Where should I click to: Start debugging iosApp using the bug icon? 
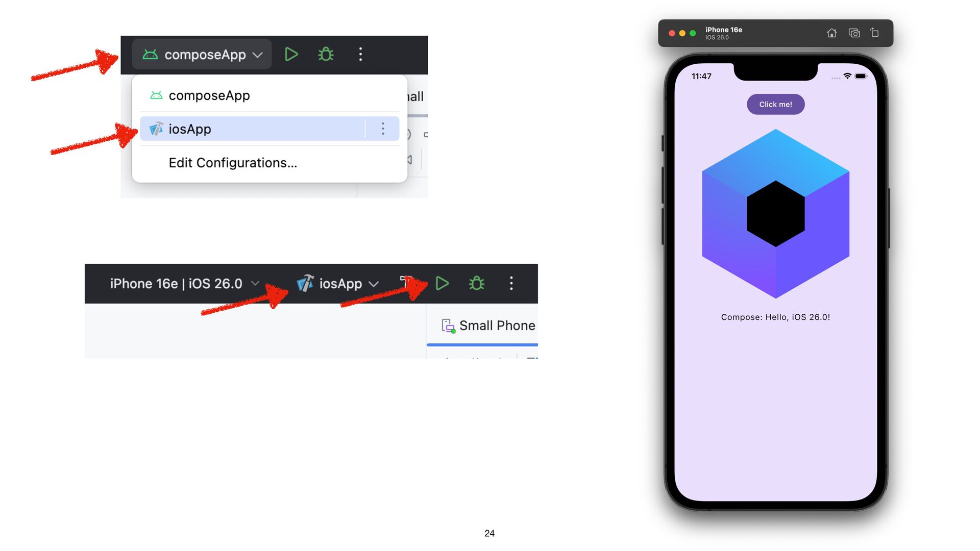click(477, 283)
